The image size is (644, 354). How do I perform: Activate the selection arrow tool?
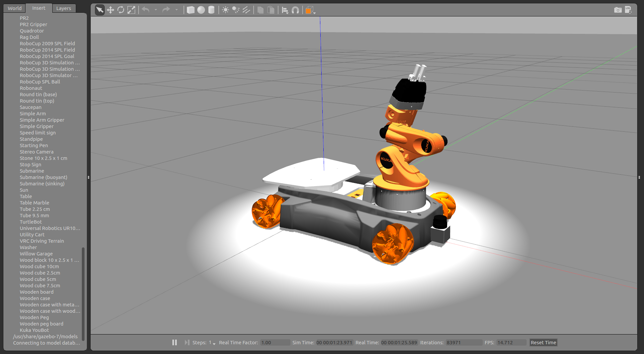(100, 10)
